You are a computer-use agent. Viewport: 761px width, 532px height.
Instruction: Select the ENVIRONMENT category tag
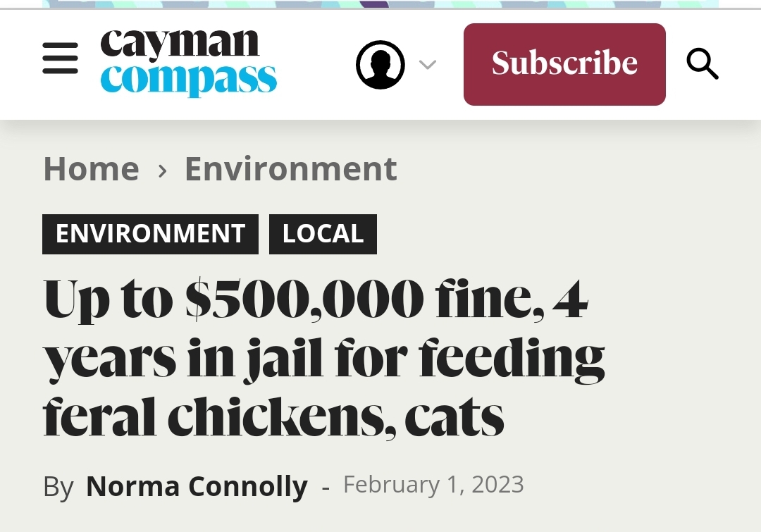(151, 234)
